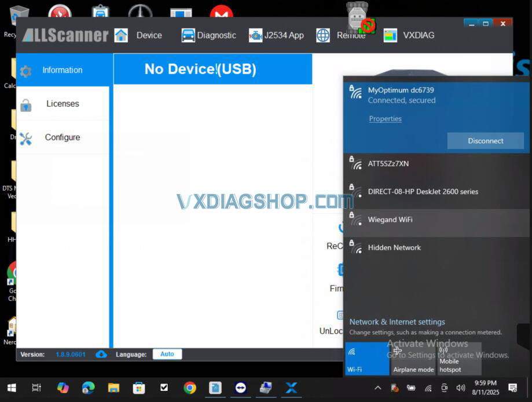Screen dimensions: 532x402
Task: Open File Explorer from the taskbar
Action: [x=113, y=388]
